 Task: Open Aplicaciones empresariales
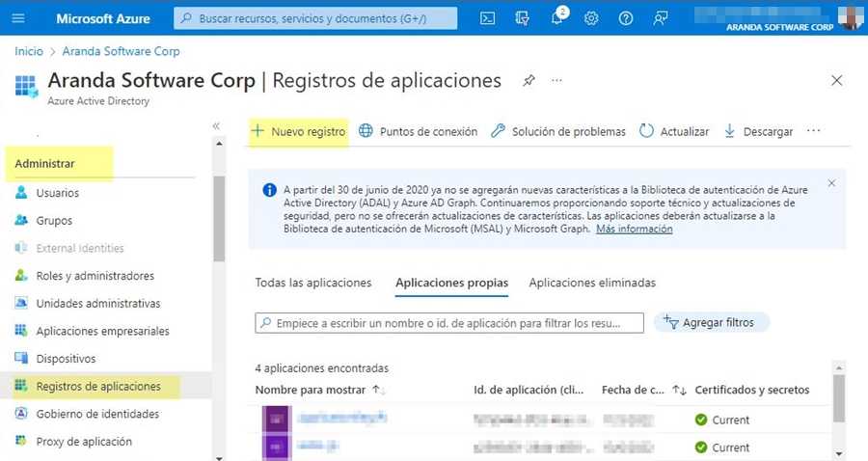(102, 332)
